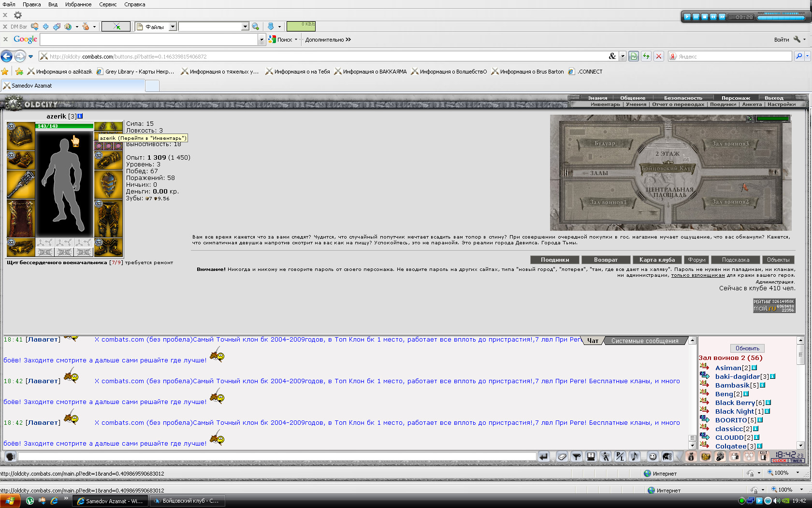812x508 pixels.
Task: Open the Google search history dropdown arrow
Action: pyautogui.click(x=262, y=40)
